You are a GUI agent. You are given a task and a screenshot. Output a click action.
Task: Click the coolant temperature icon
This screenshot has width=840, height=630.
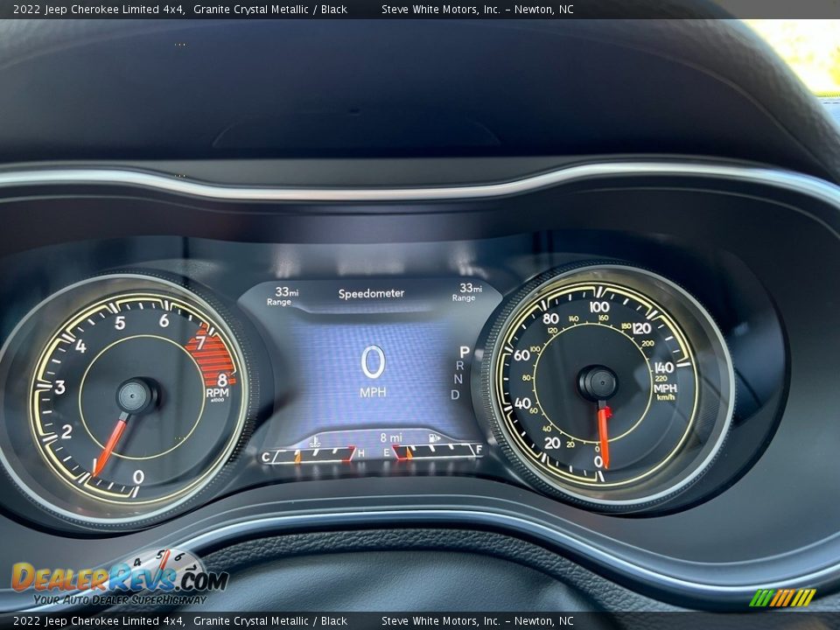click(316, 442)
